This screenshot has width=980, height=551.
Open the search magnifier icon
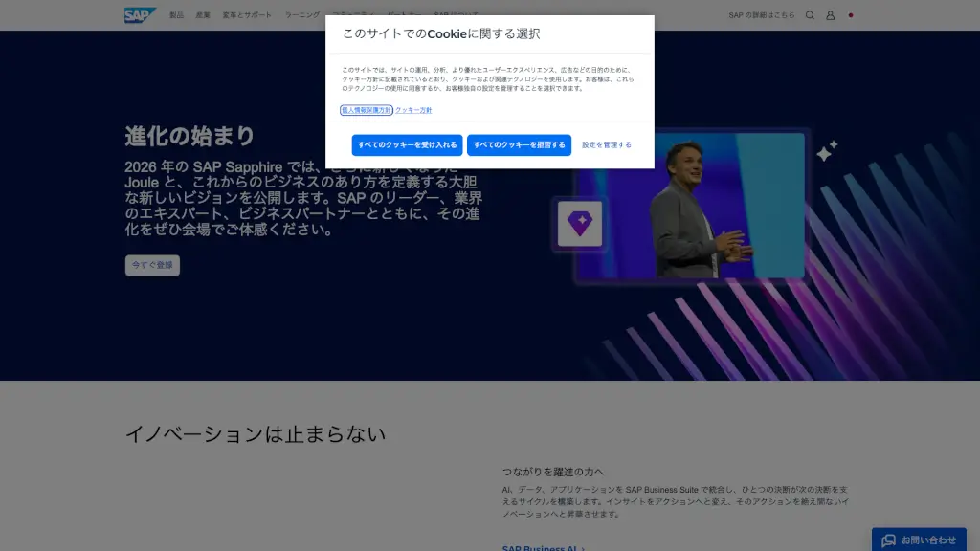tap(810, 15)
